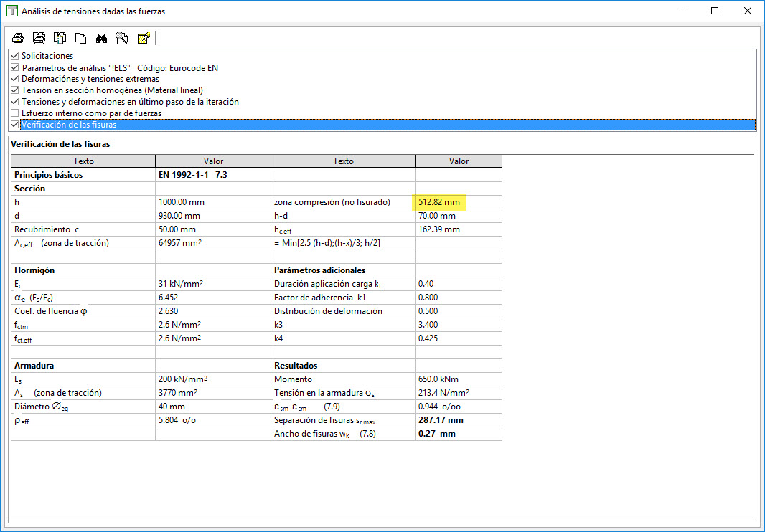
Task: Click the highlighted 512.82 mm cell
Action: click(x=440, y=202)
